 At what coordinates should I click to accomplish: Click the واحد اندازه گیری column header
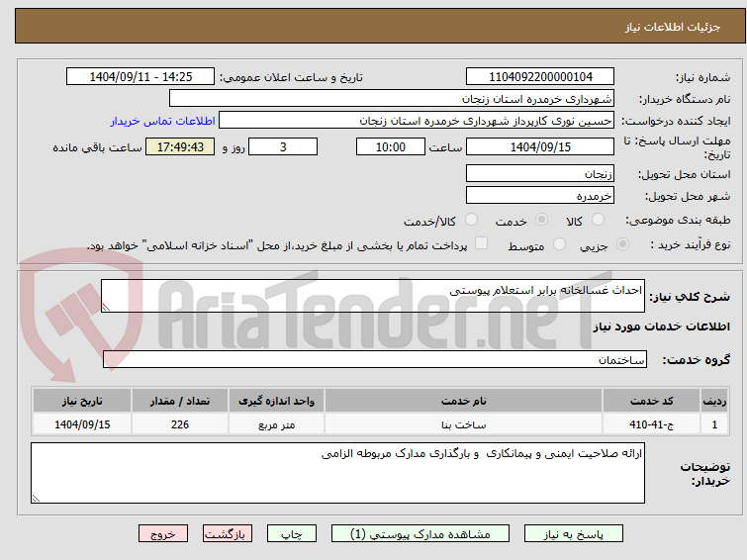277,401
